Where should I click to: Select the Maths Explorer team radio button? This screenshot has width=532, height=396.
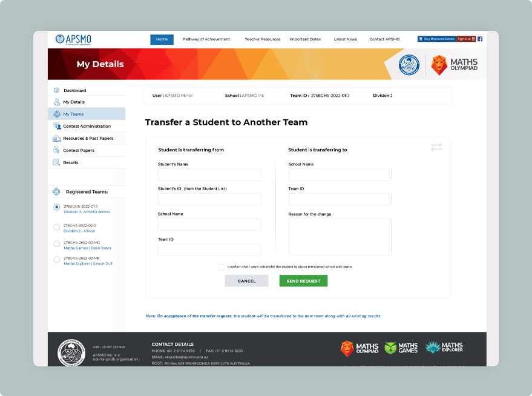pos(57,260)
